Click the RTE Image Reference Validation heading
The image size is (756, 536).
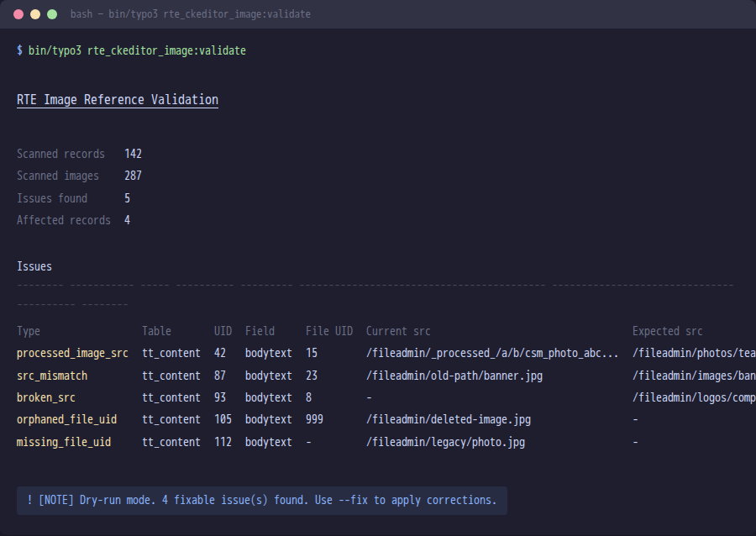click(117, 99)
